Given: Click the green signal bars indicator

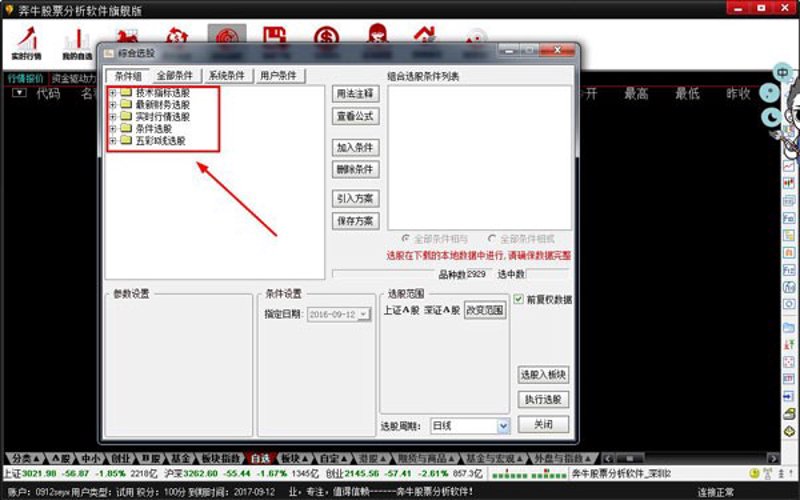Looking at the screenshot, I should (x=529, y=475).
